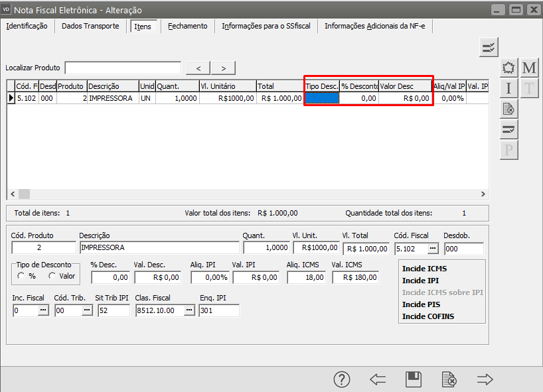
Task: Open the Inc. Fiscal lookup button
Action: tap(42, 310)
